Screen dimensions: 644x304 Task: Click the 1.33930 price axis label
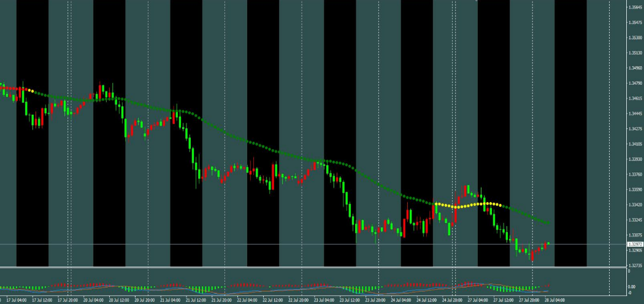pos(635,159)
